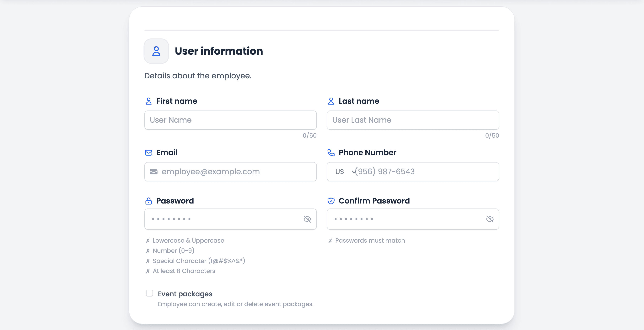
Task: Click the user profile icon beside heading
Action: (x=156, y=51)
